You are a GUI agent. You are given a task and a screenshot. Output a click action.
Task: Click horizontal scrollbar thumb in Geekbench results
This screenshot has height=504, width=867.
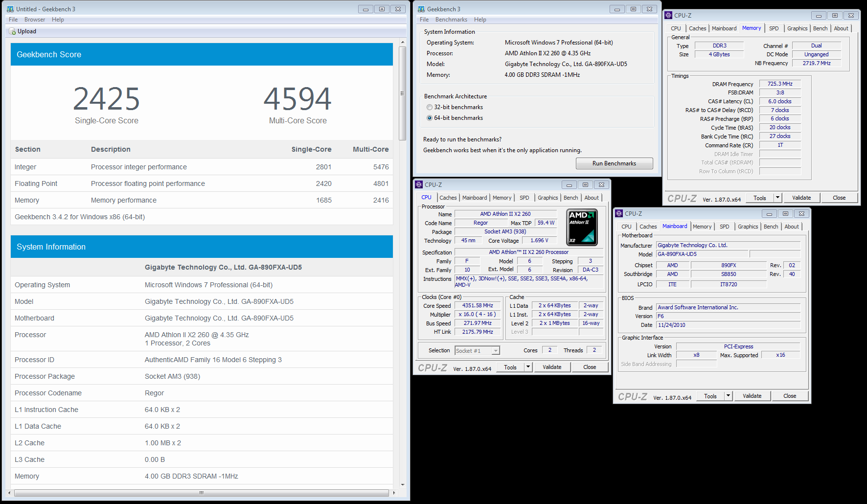click(x=201, y=493)
